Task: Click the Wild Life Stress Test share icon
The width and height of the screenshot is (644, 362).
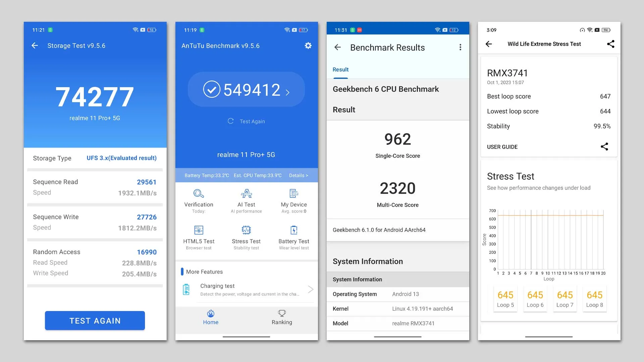Action: click(612, 44)
